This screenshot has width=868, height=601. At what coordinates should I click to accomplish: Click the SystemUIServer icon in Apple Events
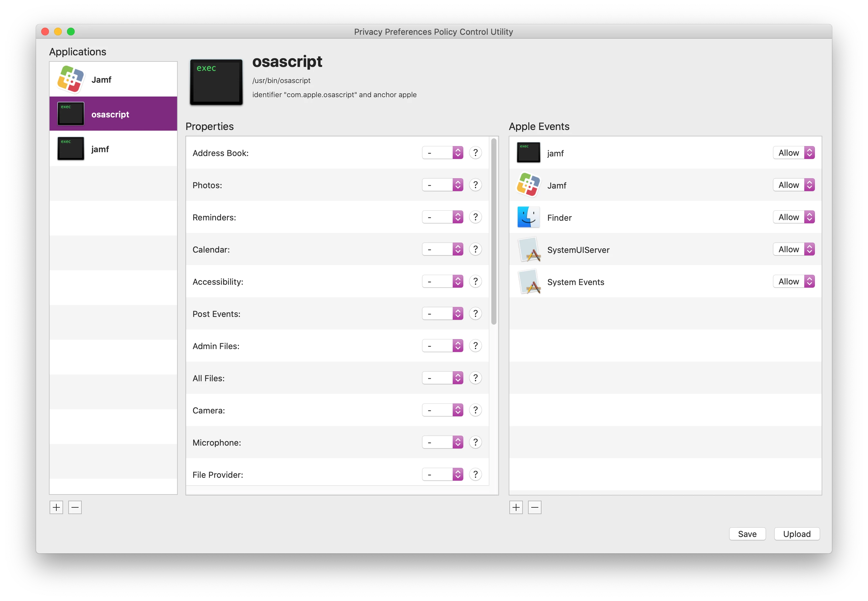[529, 249]
